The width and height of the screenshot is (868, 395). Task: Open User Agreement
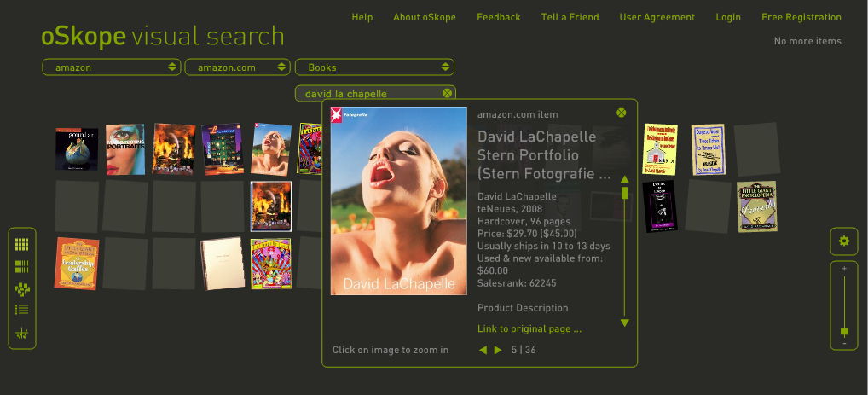point(657,17)
